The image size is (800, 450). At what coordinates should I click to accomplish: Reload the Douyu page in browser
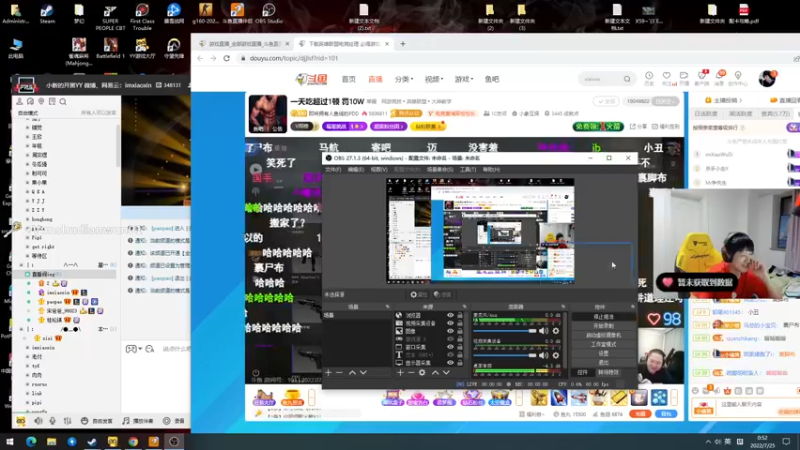(227, 58)
